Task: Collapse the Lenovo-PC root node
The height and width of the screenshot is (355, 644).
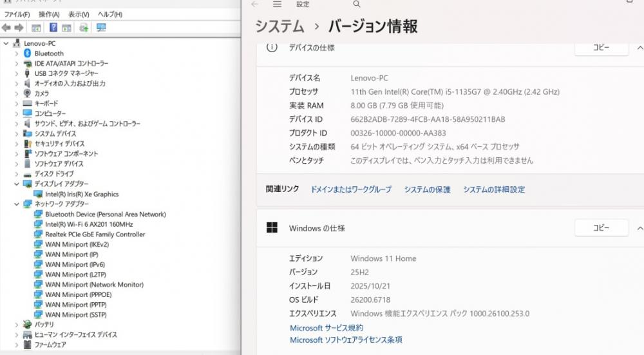Action: (x=6, y=43)
